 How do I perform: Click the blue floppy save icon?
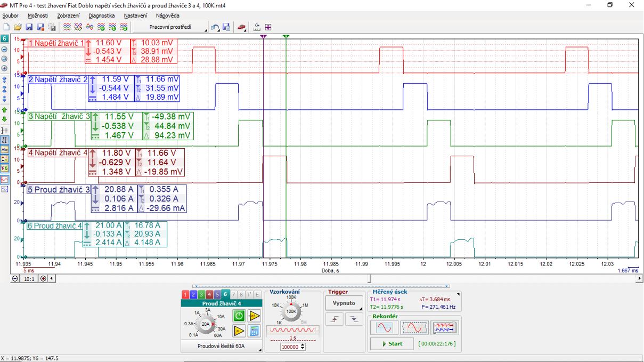click(x=29, y=27)
